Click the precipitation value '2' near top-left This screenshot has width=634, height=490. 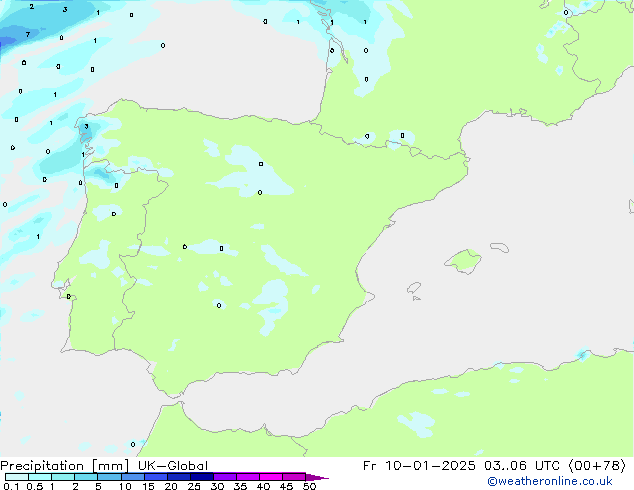32,6
